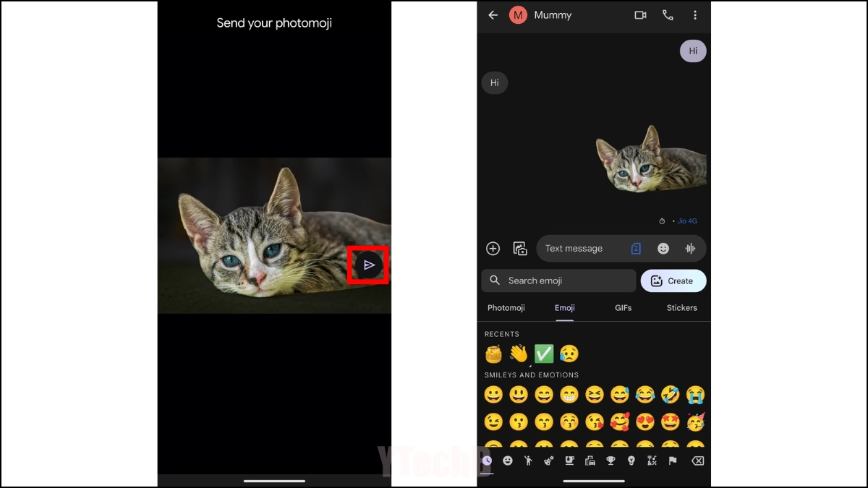Open the Mummy contact avatar

click(518, 15)
